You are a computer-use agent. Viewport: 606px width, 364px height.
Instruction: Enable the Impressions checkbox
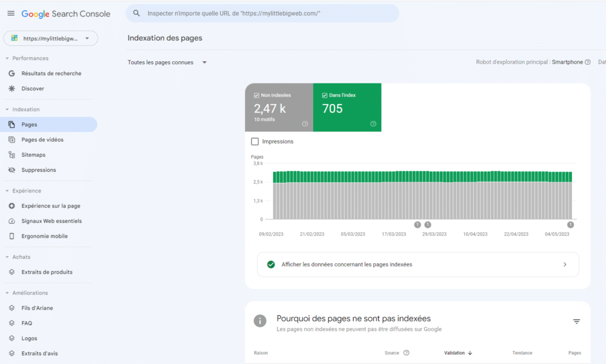click(x=255, y=142)
